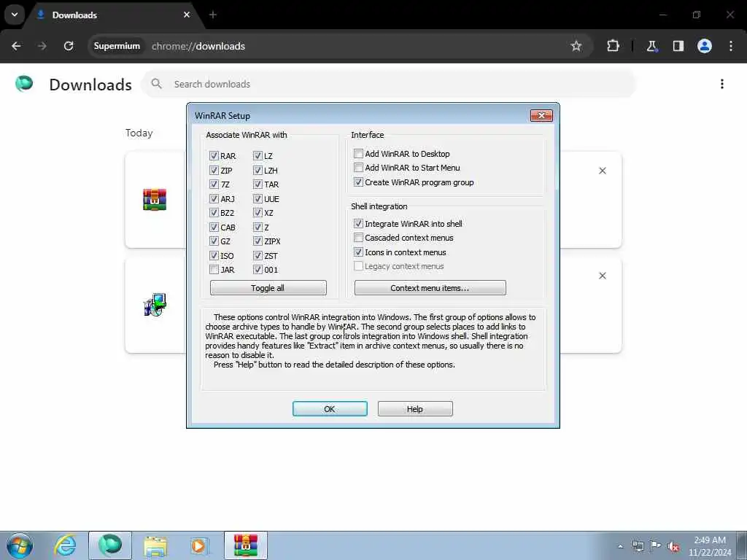Remove the second download entry from list
Viewport: 747px width, 560px height.
(602, 276)
